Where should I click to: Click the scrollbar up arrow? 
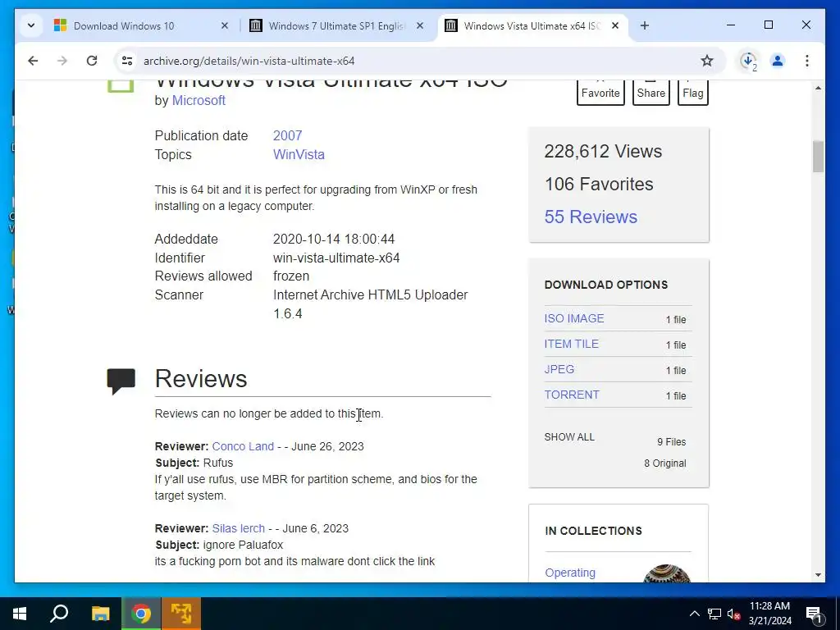coord(818,87)
